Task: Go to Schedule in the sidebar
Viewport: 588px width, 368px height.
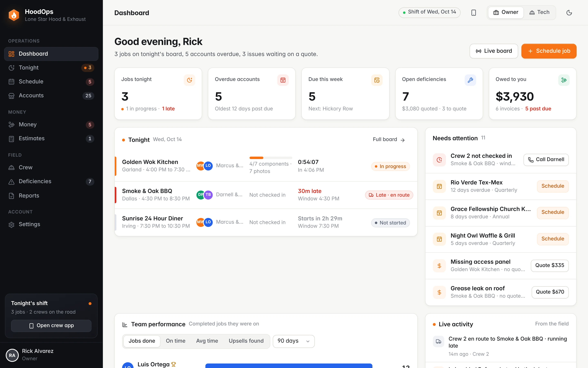Action: coord(51,82)
